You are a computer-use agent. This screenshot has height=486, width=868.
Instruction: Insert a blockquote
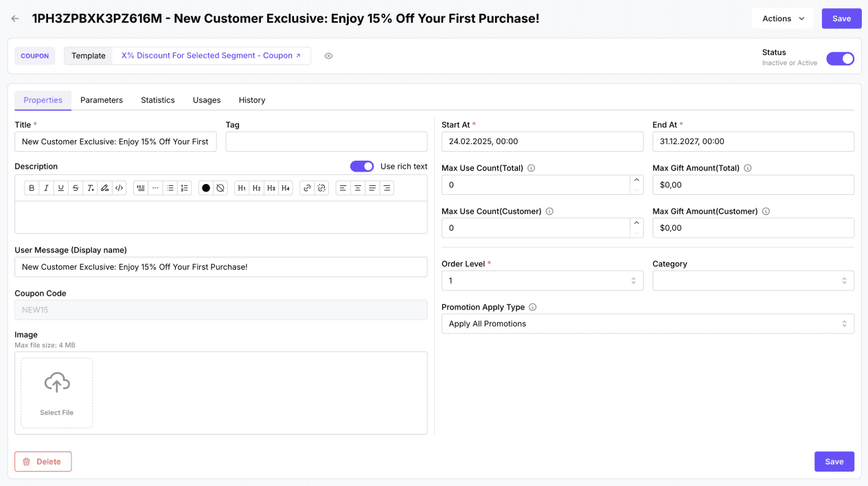(x=141, y=188)
